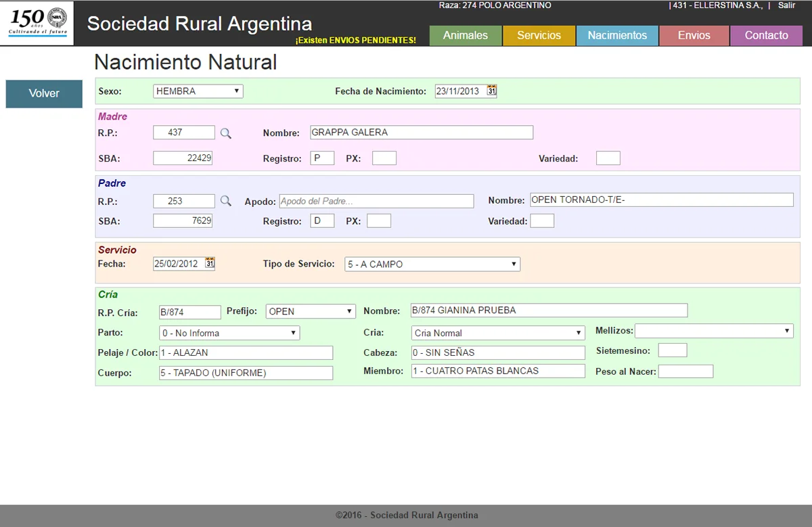The image size is (812, 527).
Task: Click the 150 años Sociedad Rural logo
Action: pyautogui.click(x=37, y=23)
